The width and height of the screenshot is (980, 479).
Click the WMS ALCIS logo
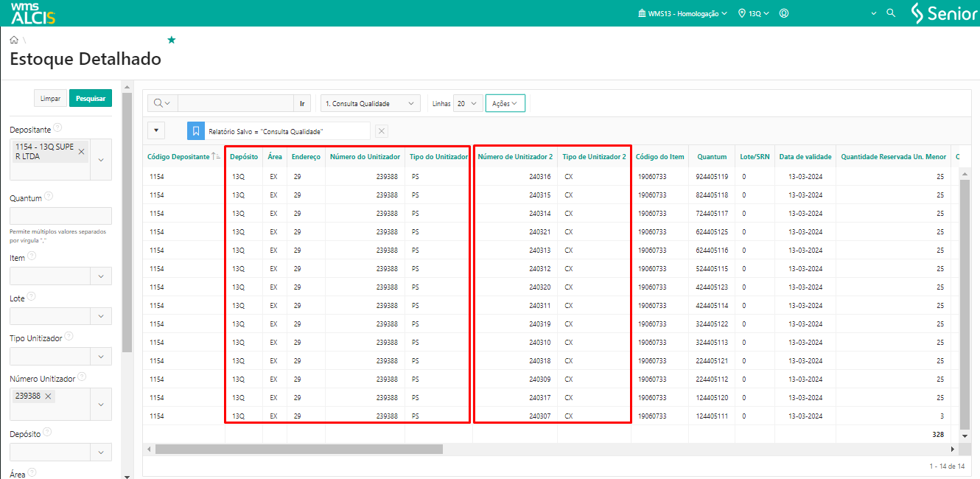[33, 13]
